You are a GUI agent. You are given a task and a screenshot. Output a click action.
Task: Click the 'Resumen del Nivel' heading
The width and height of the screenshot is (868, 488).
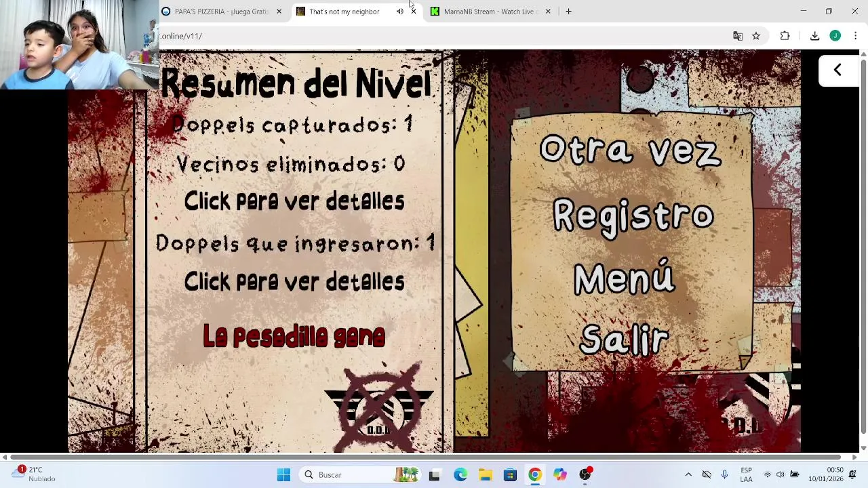coord(296,84)
